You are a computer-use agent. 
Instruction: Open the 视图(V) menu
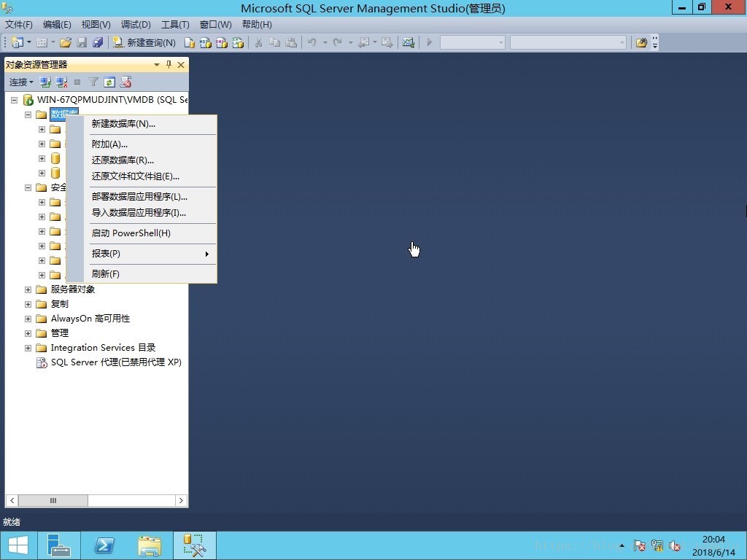[x=96, y=24]
